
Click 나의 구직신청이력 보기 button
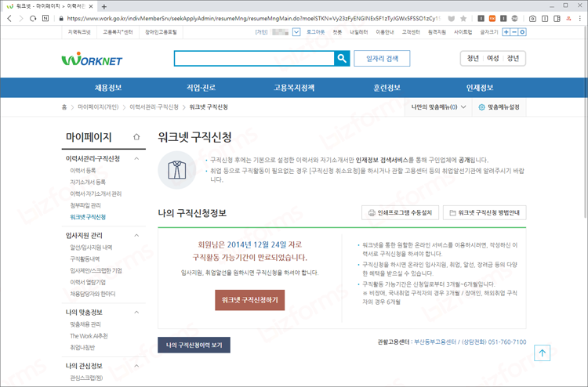194,345
